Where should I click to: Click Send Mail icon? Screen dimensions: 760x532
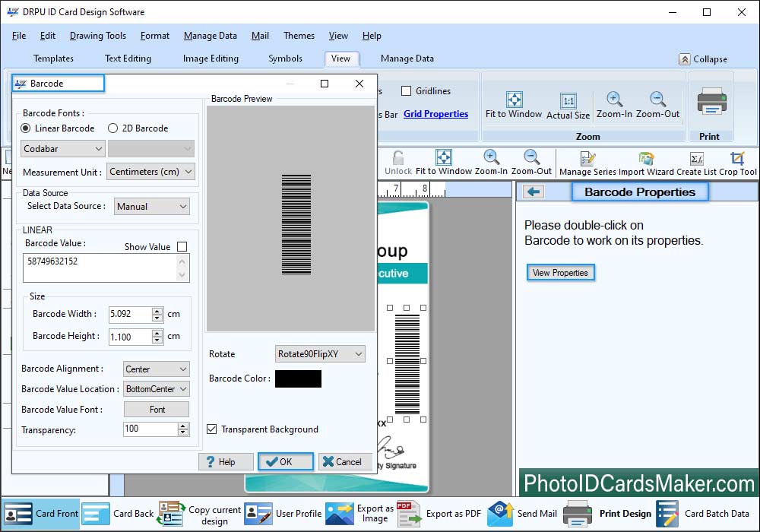(501, 514)
